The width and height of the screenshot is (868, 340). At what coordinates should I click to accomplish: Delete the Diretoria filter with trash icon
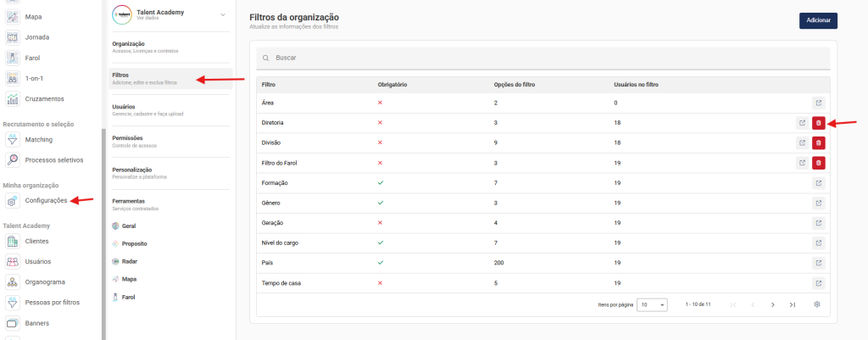(x=818, y=122)
